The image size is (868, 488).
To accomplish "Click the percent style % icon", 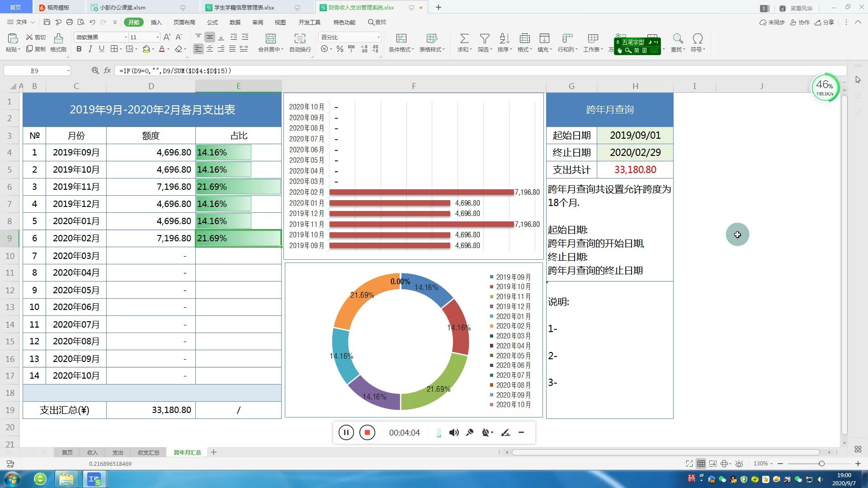I will click(340, 49).
